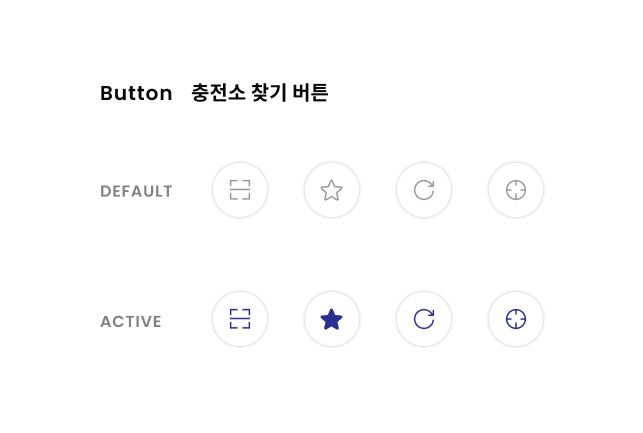Turn on the default gray favorite star
The width and height of the screenshot is (643, 433).
pos(332,190)
